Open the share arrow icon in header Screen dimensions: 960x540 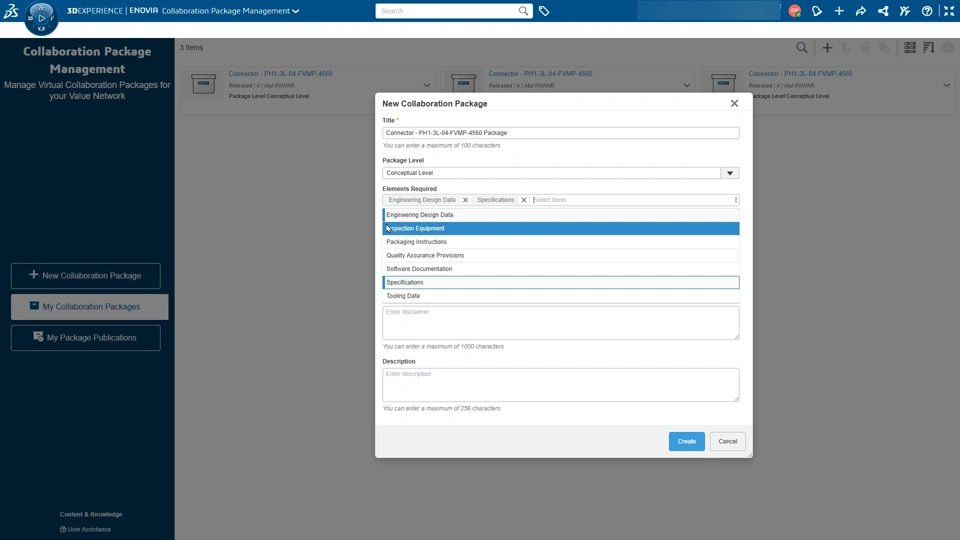click(x=861, y=11)
